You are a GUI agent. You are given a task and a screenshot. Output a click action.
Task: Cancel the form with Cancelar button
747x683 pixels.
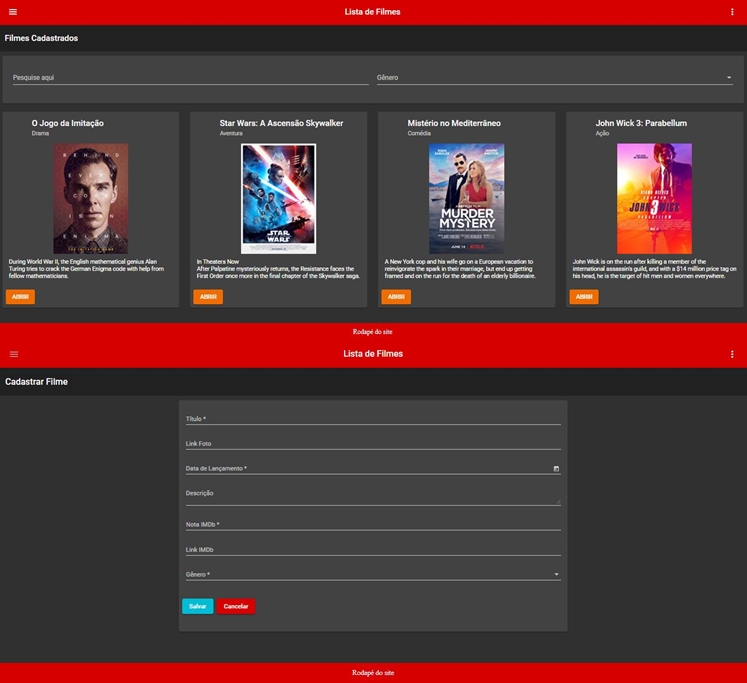(236, 606)
